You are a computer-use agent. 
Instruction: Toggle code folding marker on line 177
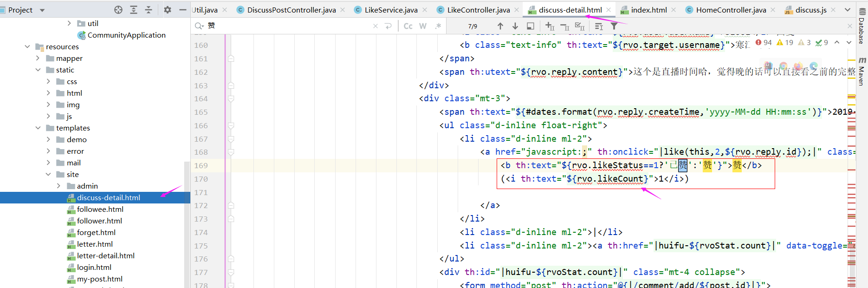(231, 272)
